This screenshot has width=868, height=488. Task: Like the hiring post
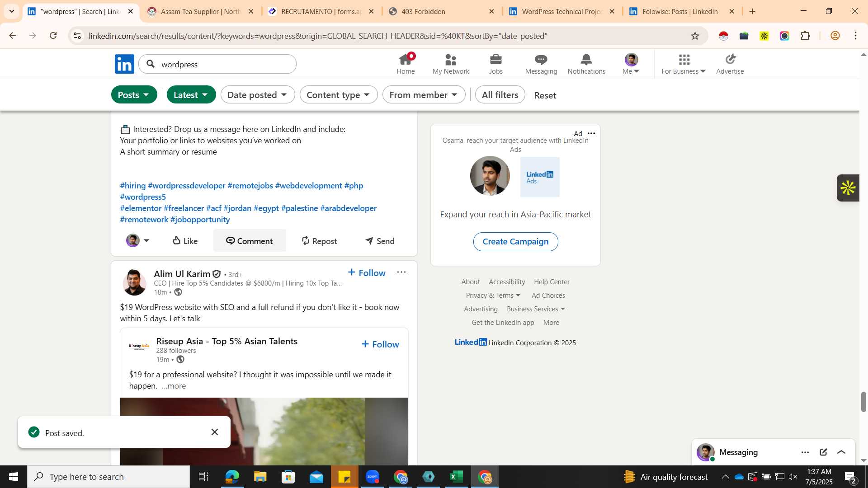185,241
